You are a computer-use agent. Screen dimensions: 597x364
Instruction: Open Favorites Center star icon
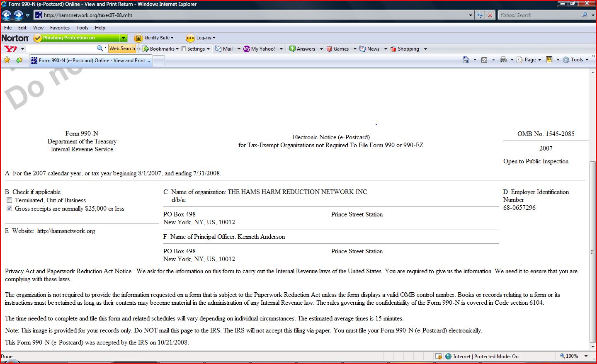click(7, 60)
